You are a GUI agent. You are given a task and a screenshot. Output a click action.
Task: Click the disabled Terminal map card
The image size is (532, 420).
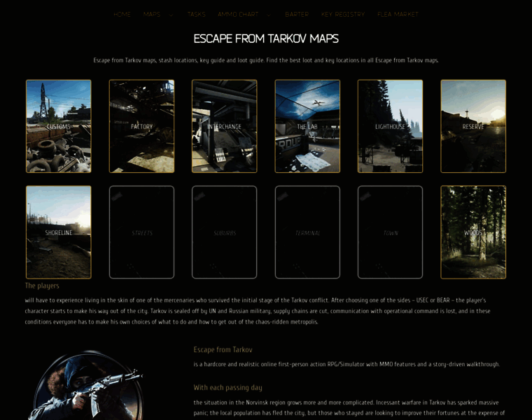(x=307, y=232)
